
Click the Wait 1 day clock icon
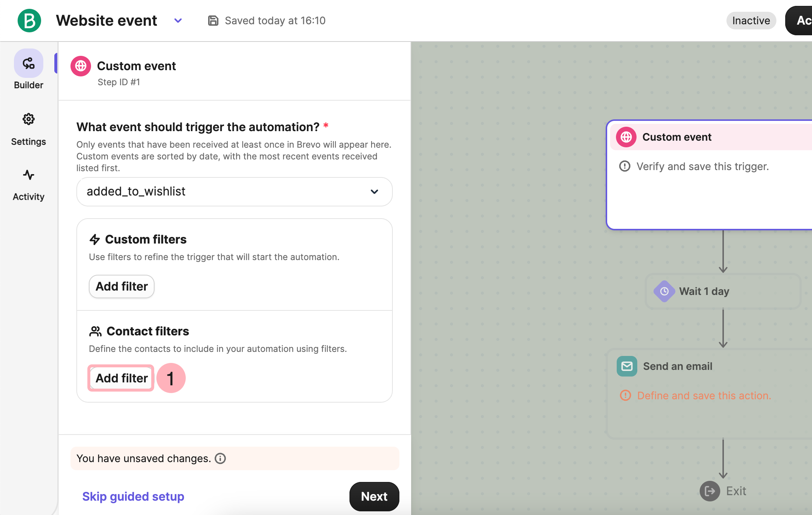click(664, 291)
